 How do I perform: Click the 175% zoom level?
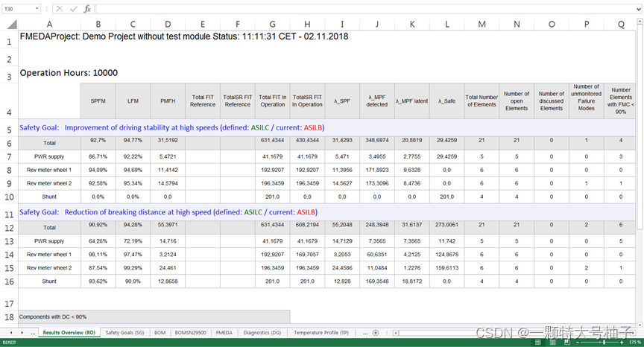click(634, 342)
